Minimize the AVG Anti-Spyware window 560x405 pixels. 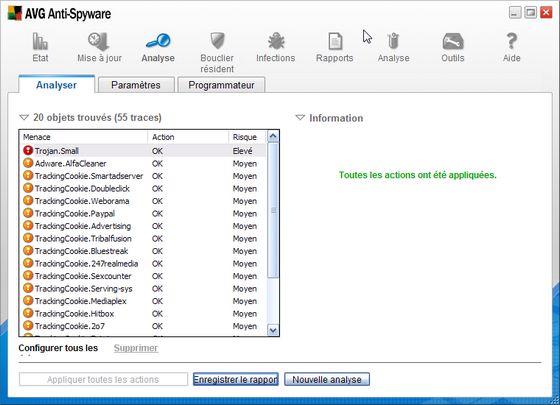click(x=515, y=13)
